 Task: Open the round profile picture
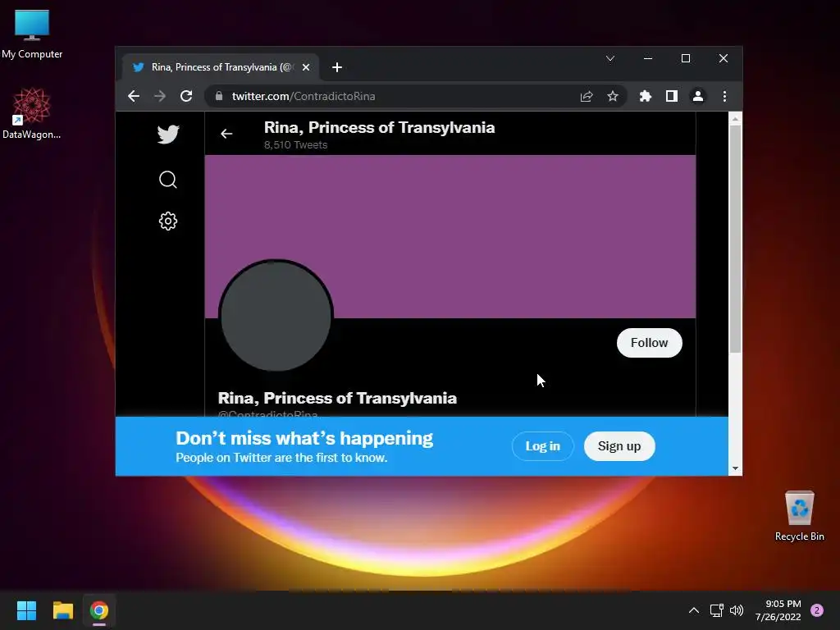click(276, 316)
